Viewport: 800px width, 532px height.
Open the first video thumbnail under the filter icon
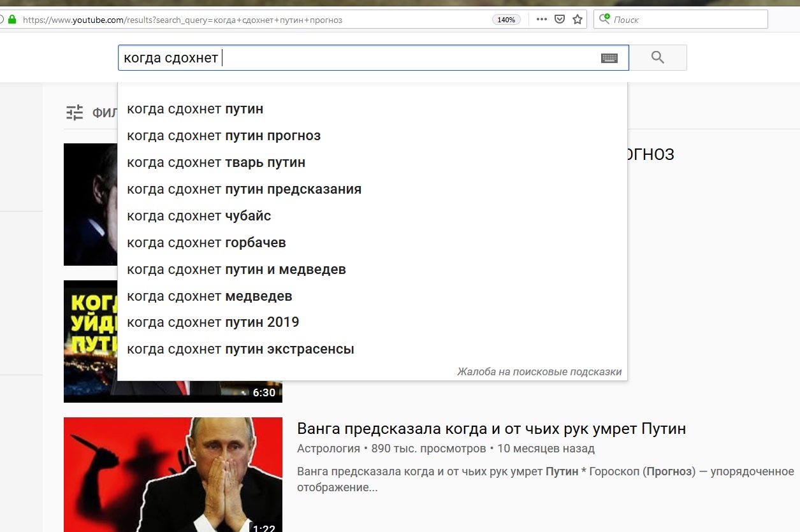click(91, 204)
